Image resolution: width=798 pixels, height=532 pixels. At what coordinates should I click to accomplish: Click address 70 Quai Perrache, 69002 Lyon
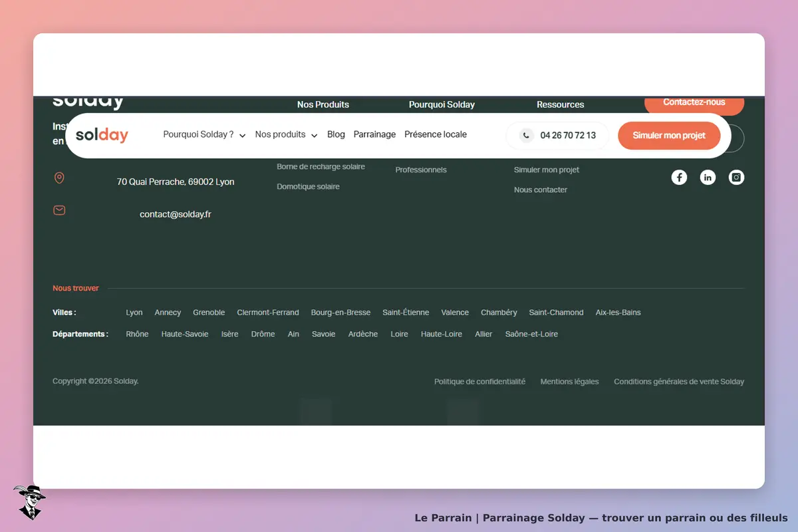click(176, 182)
